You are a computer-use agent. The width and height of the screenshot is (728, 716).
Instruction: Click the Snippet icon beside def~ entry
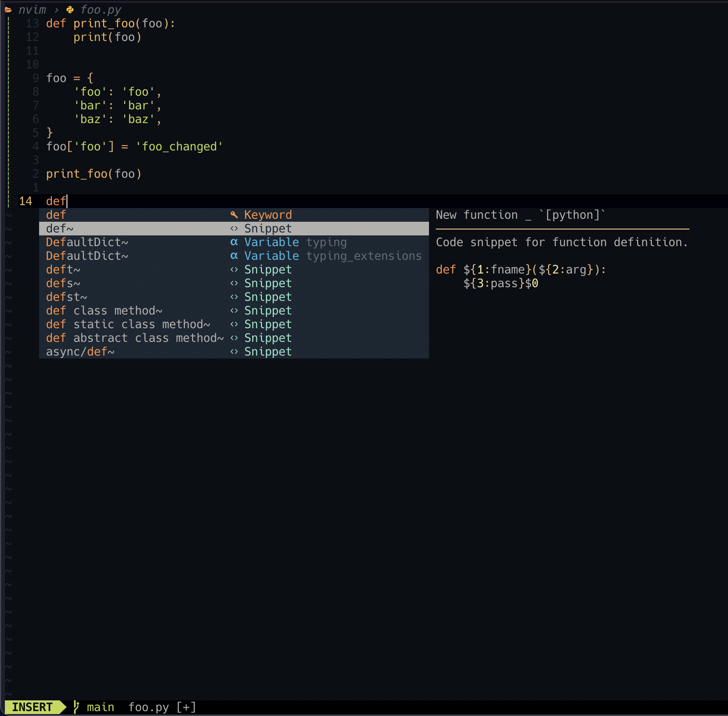pos(234,228)
